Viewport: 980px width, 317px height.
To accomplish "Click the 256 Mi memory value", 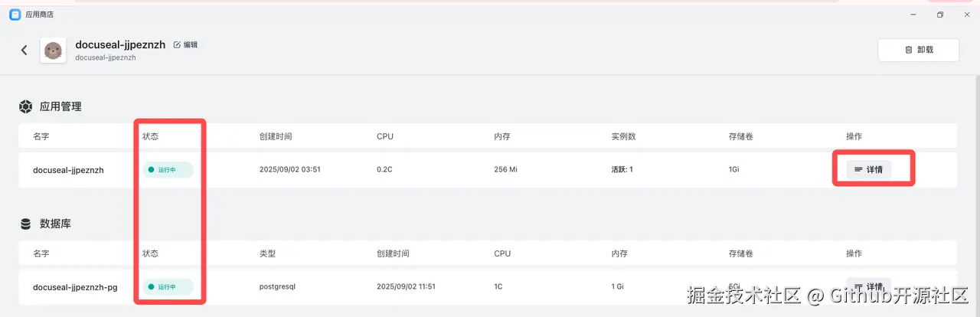I will (x=507, y=170).
